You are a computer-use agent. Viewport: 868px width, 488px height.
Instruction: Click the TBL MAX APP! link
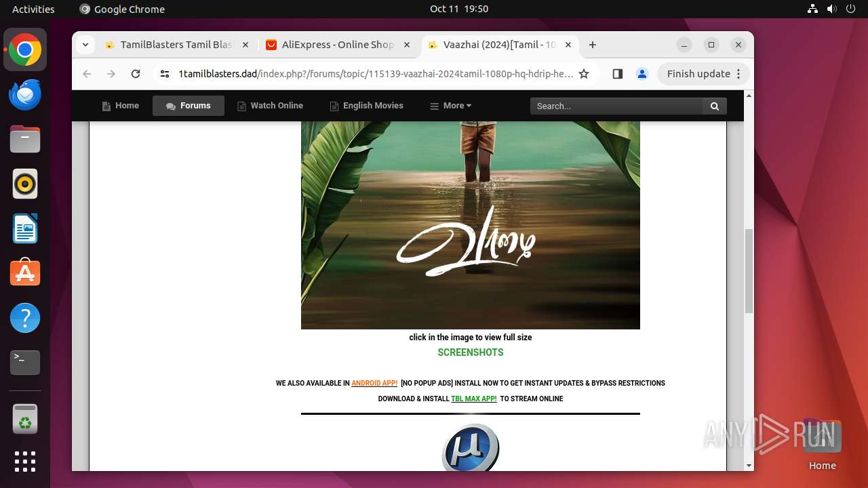(474, 399)
